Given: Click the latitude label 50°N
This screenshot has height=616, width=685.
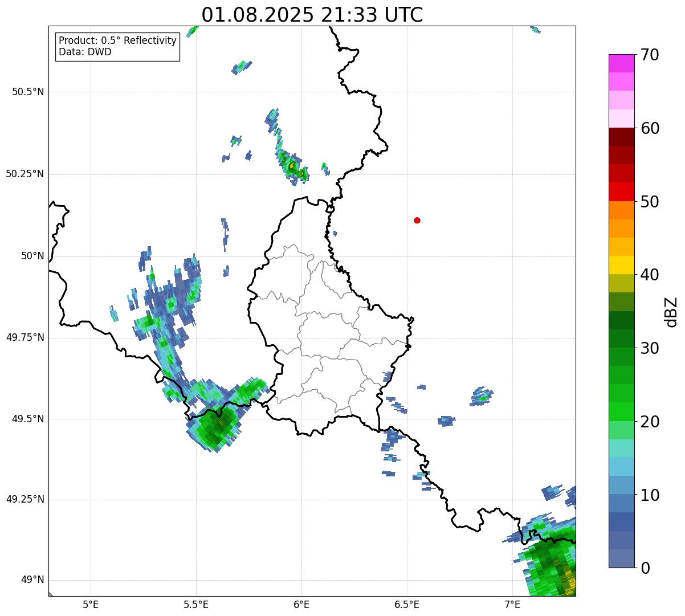Looking at the screenshot, I should pos(32,256).
